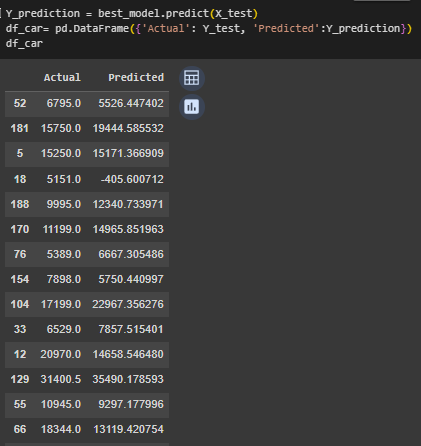Click actual value 20970.0

[61, 354]
